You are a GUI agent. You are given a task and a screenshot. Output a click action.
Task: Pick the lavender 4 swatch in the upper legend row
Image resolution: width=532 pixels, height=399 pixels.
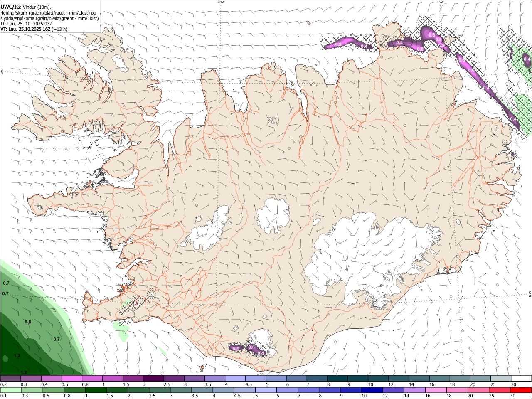236,378
